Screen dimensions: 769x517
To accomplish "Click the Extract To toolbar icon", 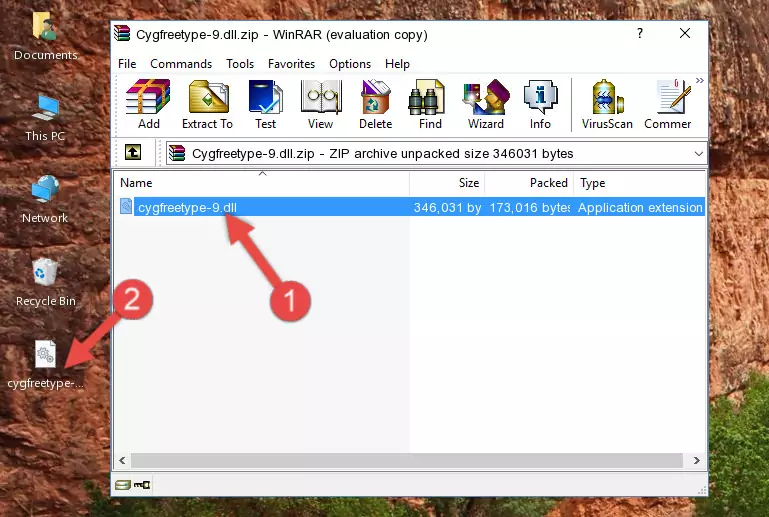I will point(207,104).
